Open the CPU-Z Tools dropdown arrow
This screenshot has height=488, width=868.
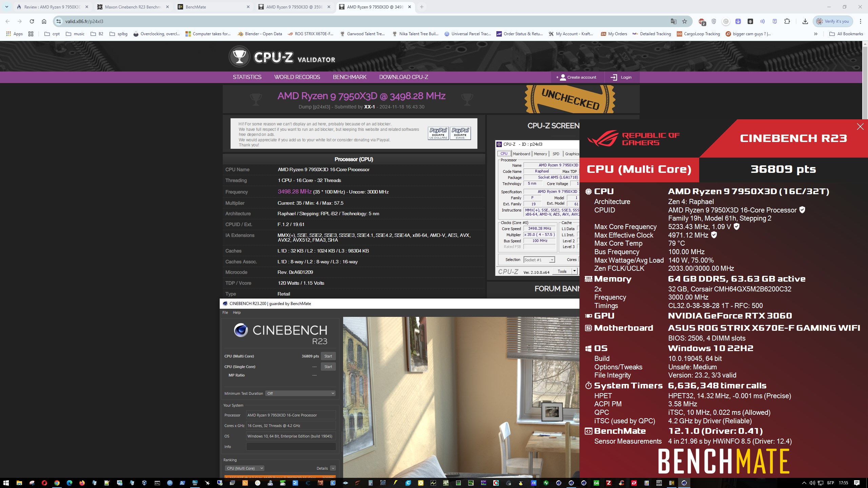pos(574,271)
